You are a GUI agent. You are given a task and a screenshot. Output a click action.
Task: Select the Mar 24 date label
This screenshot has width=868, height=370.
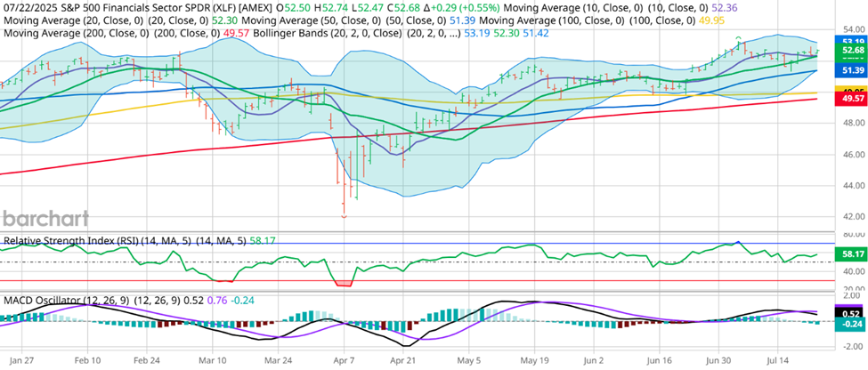coord(279,359)
